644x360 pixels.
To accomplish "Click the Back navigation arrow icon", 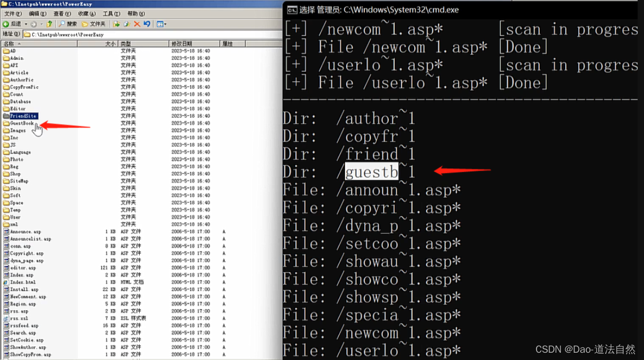I will pyautogui.click(x=6, y=24).
